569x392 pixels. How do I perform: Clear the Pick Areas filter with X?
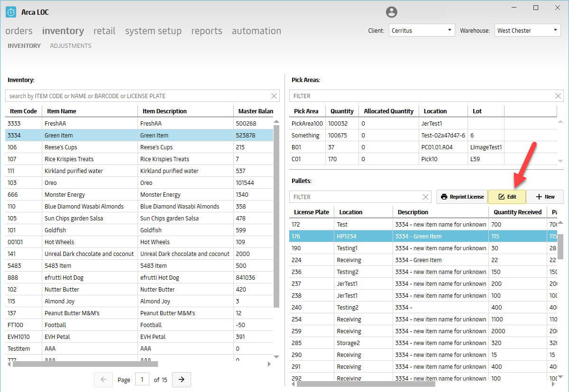click(558, 96)
